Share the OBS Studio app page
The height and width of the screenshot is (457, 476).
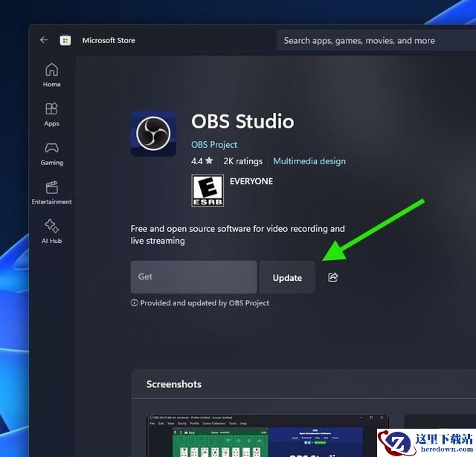(333, 277)
